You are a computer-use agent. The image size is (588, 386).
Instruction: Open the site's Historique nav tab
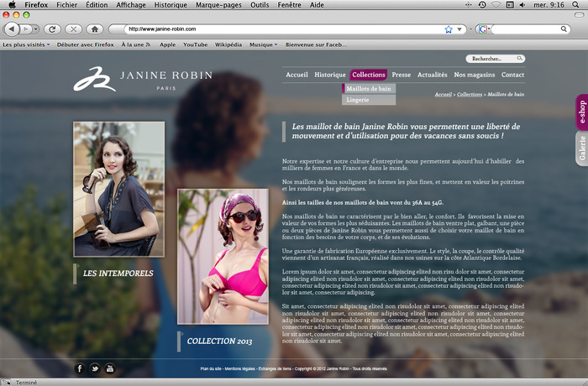point(330,75)
